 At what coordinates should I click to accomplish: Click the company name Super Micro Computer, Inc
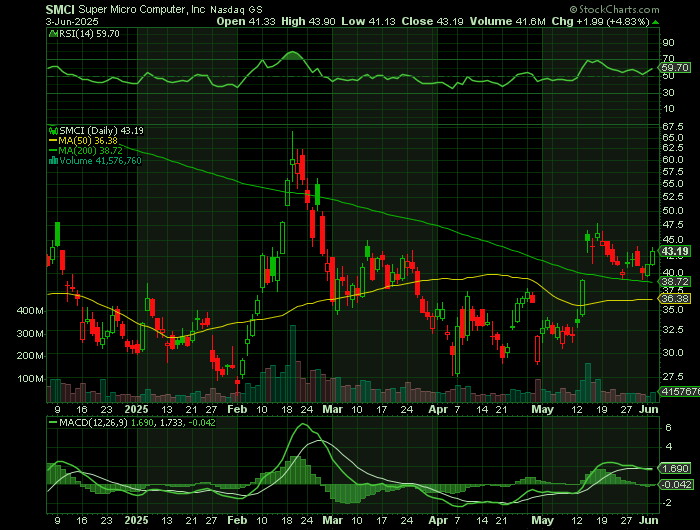(x=142, y=9)
